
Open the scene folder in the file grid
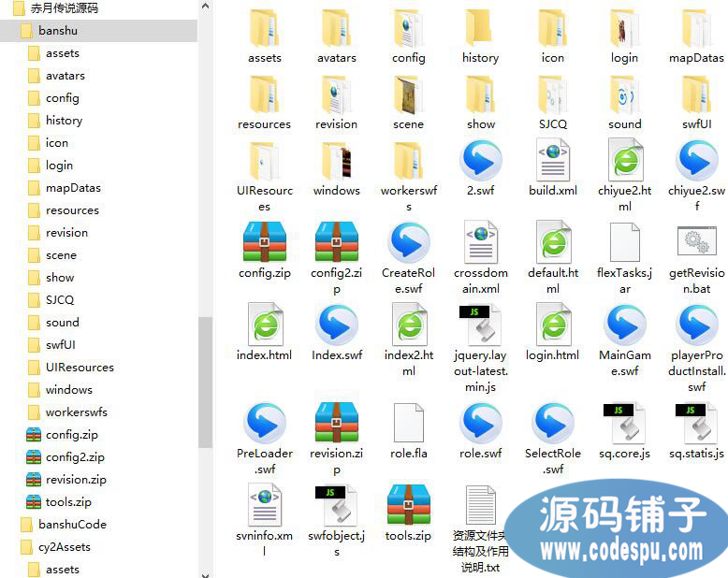coord(409,94)
